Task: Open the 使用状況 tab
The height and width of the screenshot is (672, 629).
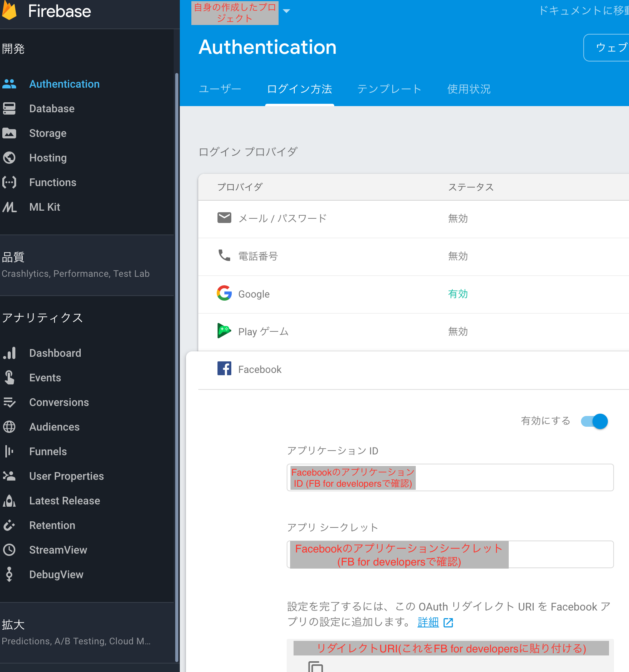Action: coord(469,89)
